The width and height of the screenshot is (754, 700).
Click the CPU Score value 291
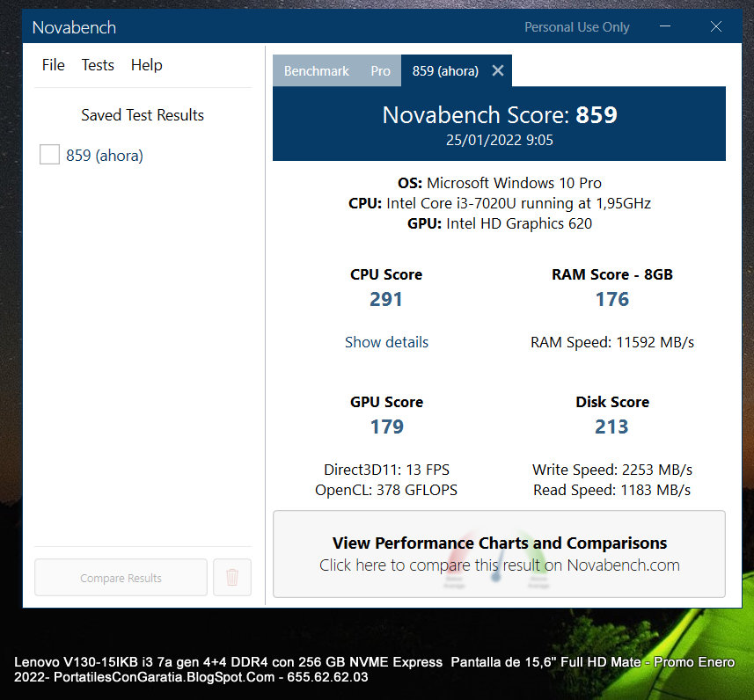click(x=386, y=299)
